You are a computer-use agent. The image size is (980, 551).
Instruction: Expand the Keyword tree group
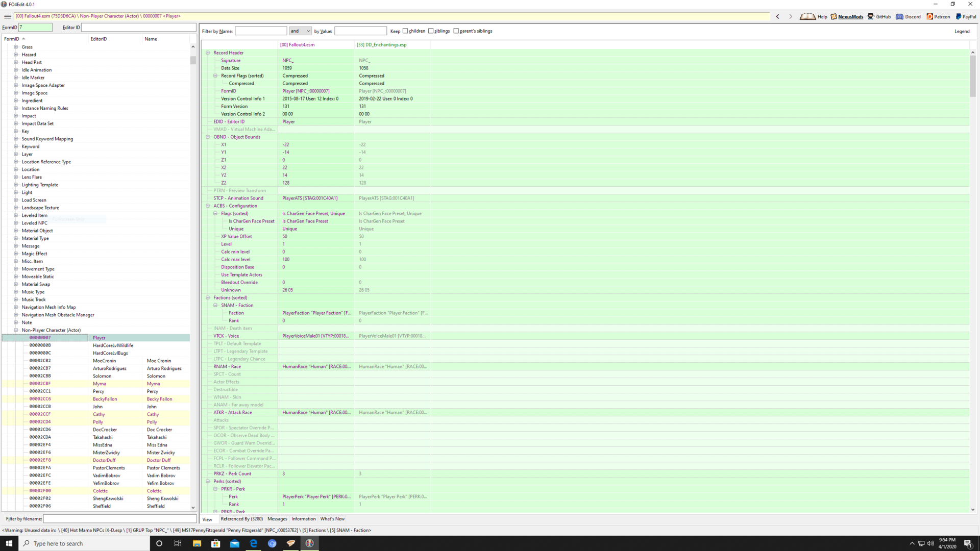point(16,146)
